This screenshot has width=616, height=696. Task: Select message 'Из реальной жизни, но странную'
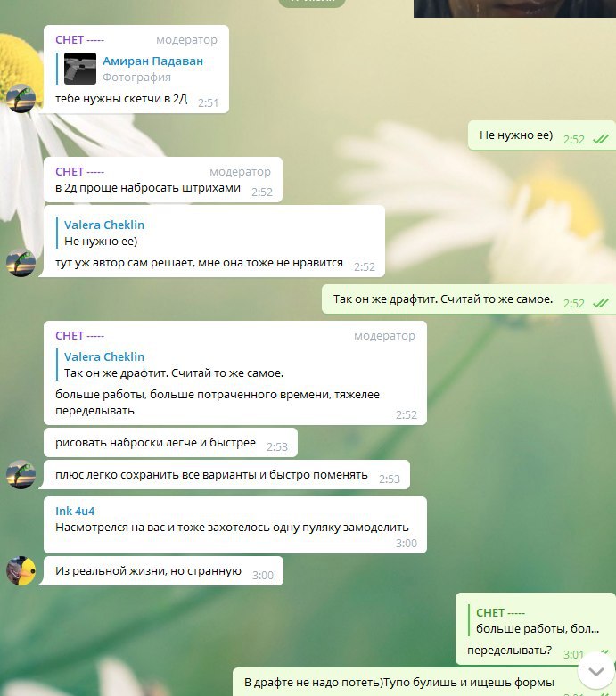163,571
